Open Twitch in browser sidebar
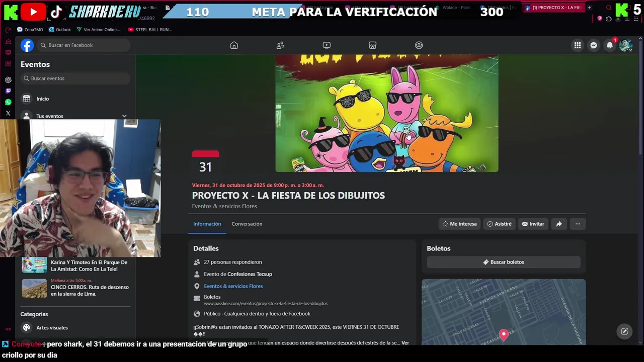 (x=8, y=91)
